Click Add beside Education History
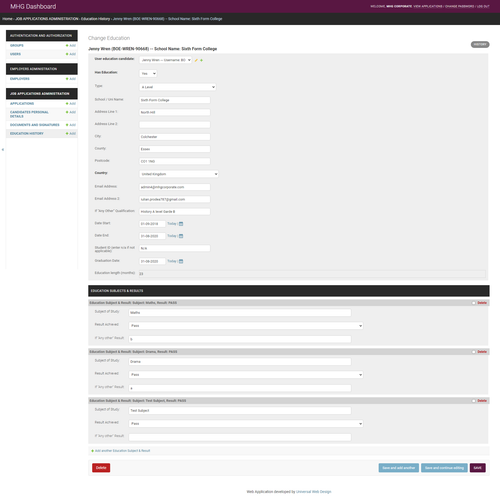This screenshot has height=500, width=500. pos(71,134)
